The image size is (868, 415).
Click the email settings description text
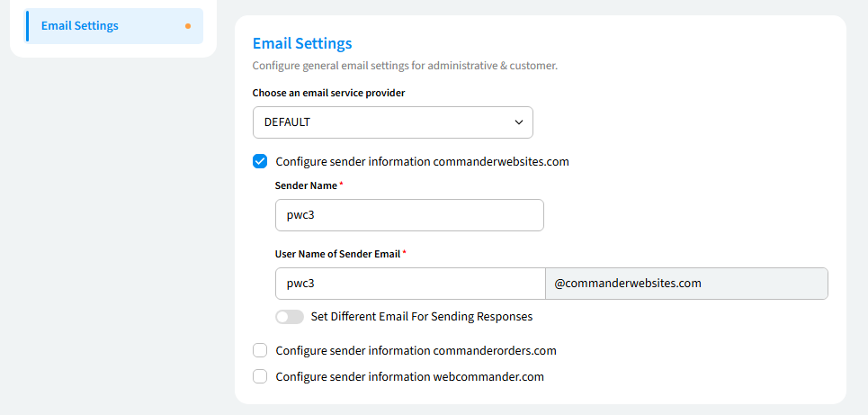click(x=405, y=66)
